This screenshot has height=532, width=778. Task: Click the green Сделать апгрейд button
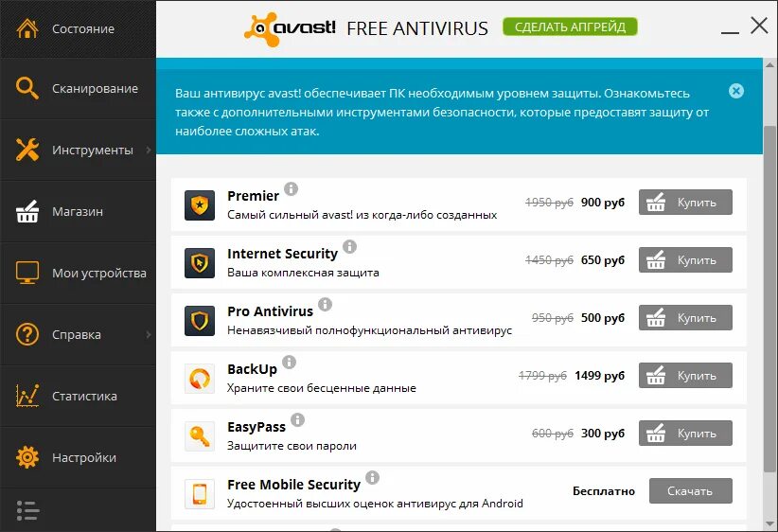click(570, 27)
